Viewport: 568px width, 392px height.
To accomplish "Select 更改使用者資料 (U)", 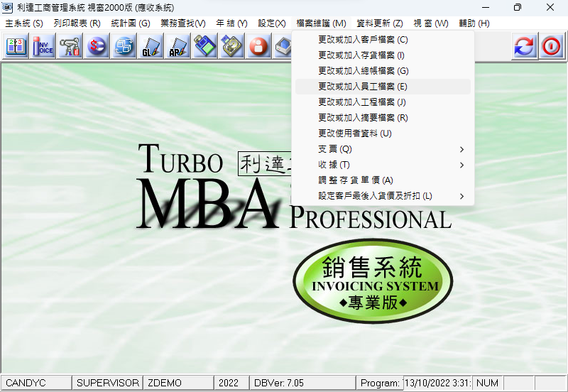I will [x=383, y=134].
